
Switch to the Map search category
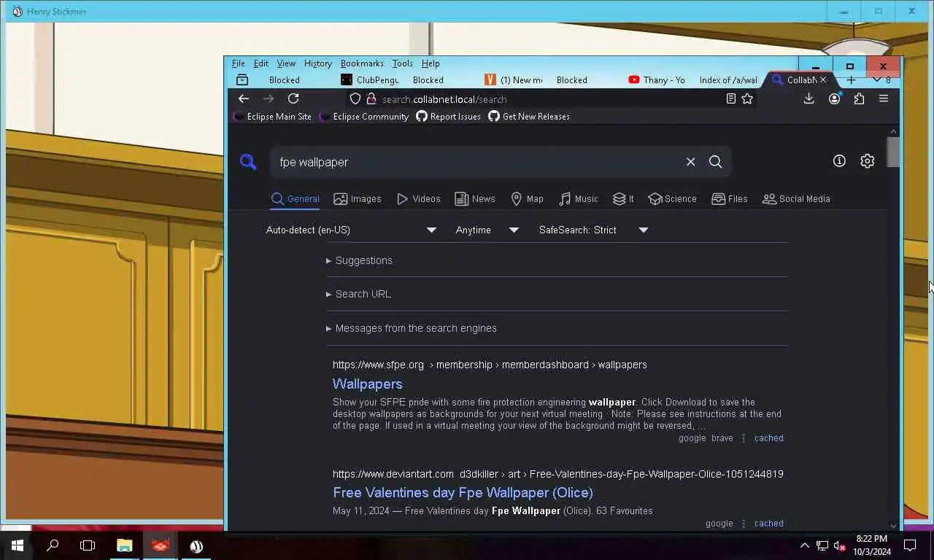[x=527, y=198]
